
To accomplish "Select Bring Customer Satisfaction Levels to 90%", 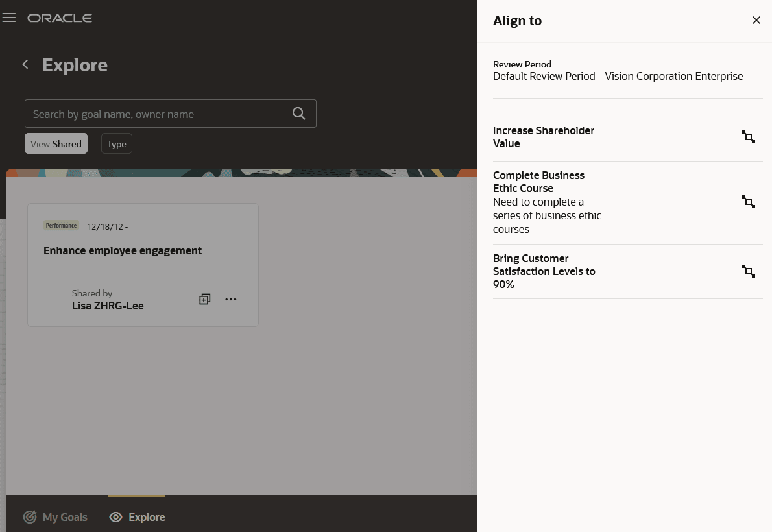I will click(x=544, y=271).
